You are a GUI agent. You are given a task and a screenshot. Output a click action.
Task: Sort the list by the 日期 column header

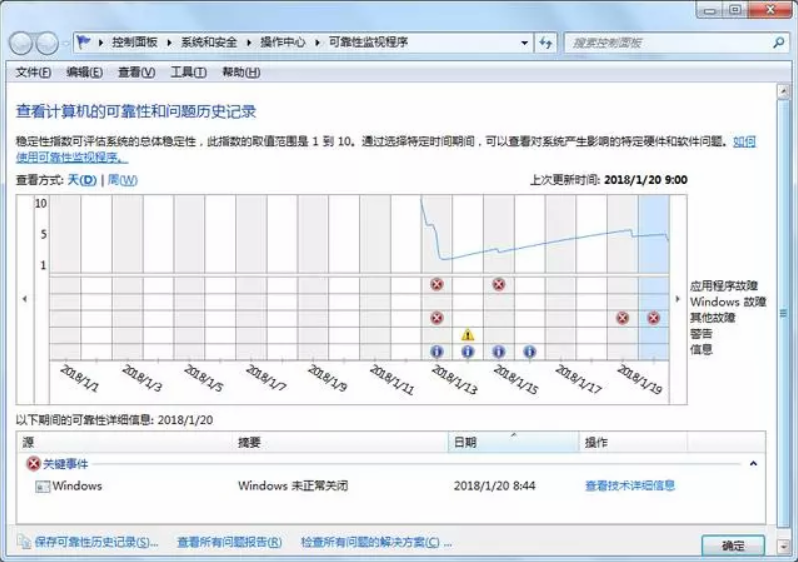[465, 442]
